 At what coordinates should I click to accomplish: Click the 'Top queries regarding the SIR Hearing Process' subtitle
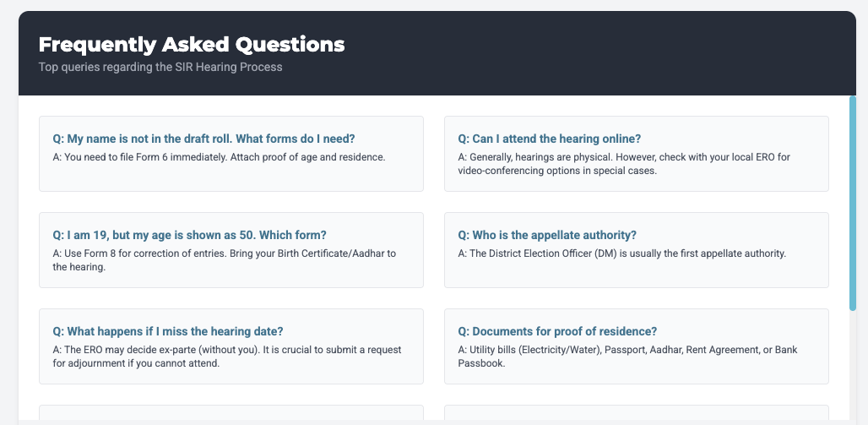(160, 67)
